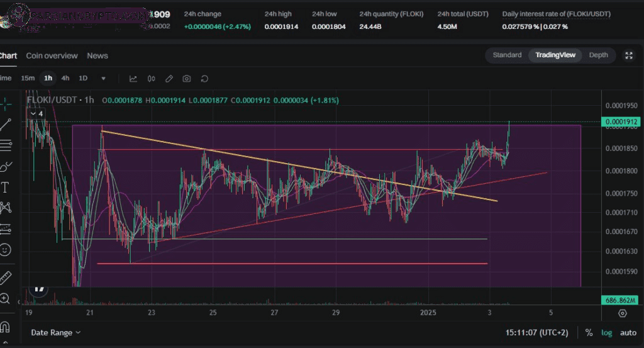Select the 1h timeframe
Viewport: 644px width, 348px height.
[48, 78]
